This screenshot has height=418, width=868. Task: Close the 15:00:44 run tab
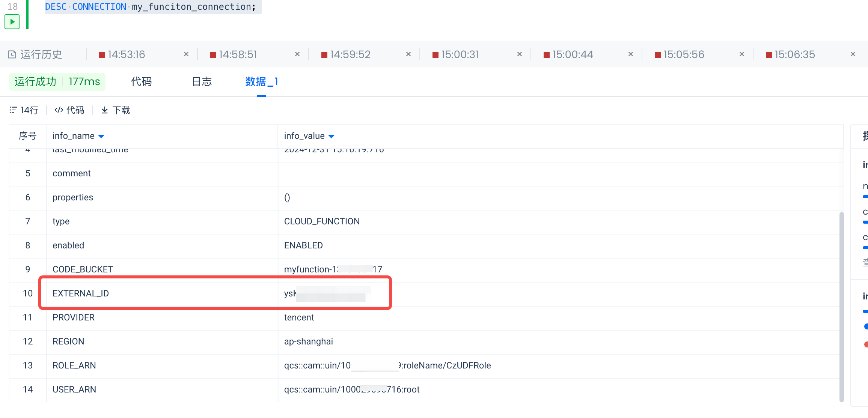coord(630,54)
